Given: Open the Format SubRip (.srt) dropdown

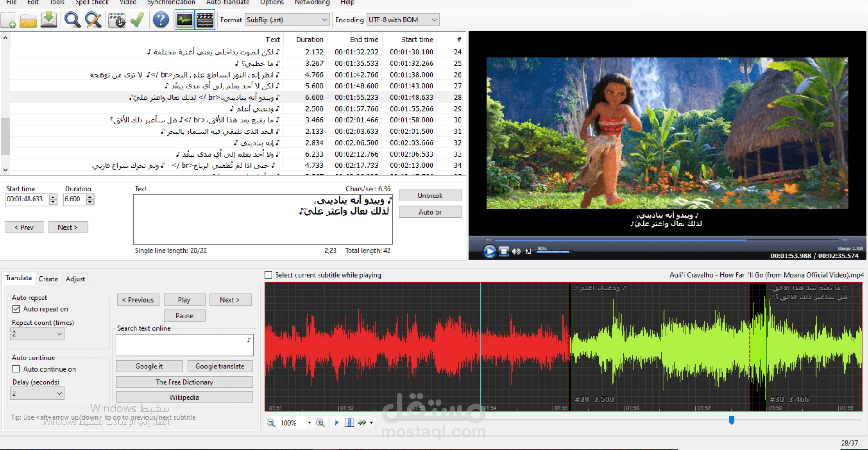Looking at the screenshot, I should click(287, 20).
